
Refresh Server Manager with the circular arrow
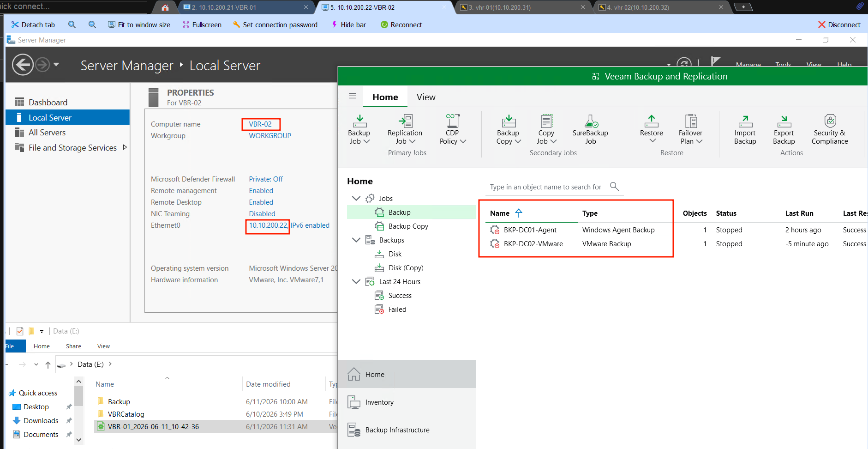pos(684,64)
